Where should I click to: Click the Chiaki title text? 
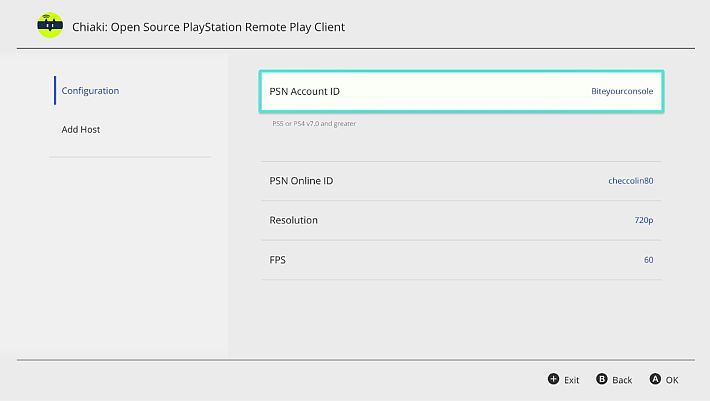pyautogui.click(x=208, y=27)
